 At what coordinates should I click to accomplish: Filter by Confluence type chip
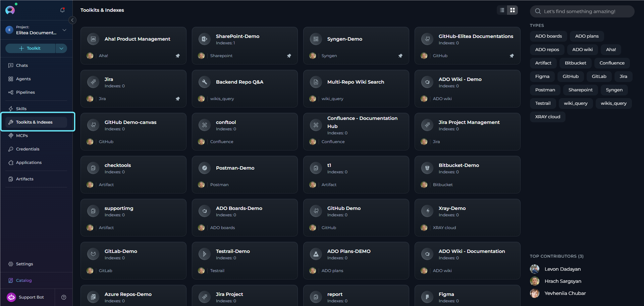tap(612, 63)
